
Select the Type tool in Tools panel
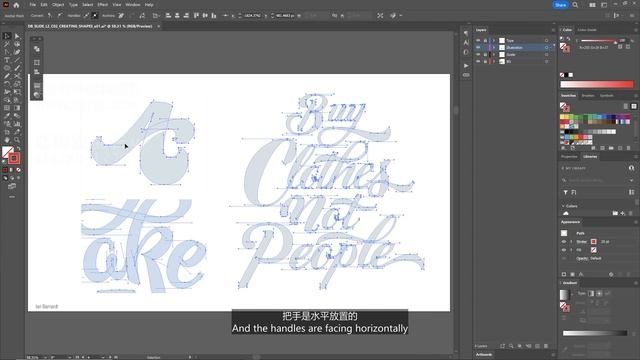7,60
